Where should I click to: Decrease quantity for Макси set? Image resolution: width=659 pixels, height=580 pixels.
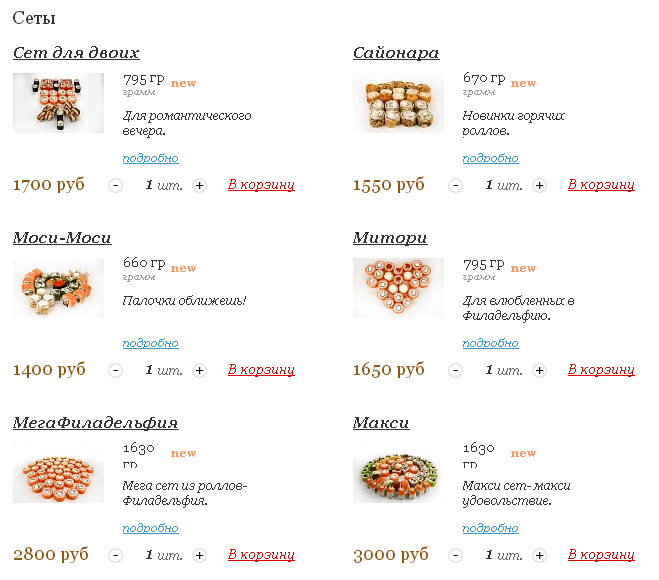(455, 555)
